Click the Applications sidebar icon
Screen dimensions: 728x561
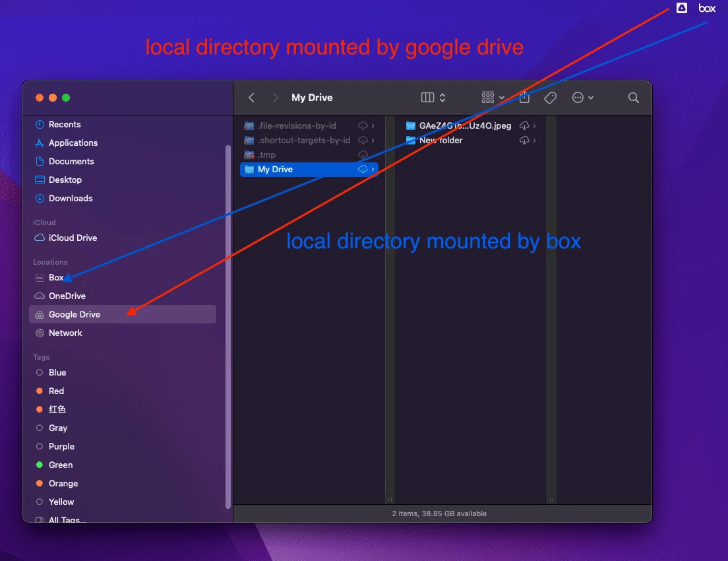pyautogui.click(x=40, y=143)
